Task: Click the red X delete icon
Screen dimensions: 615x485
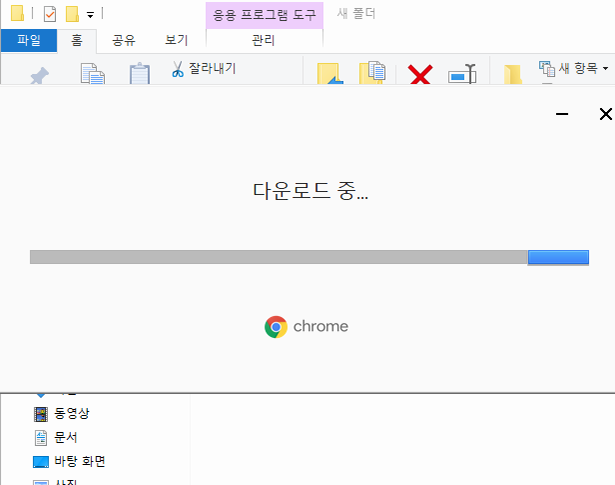Action: pos(420,74)
